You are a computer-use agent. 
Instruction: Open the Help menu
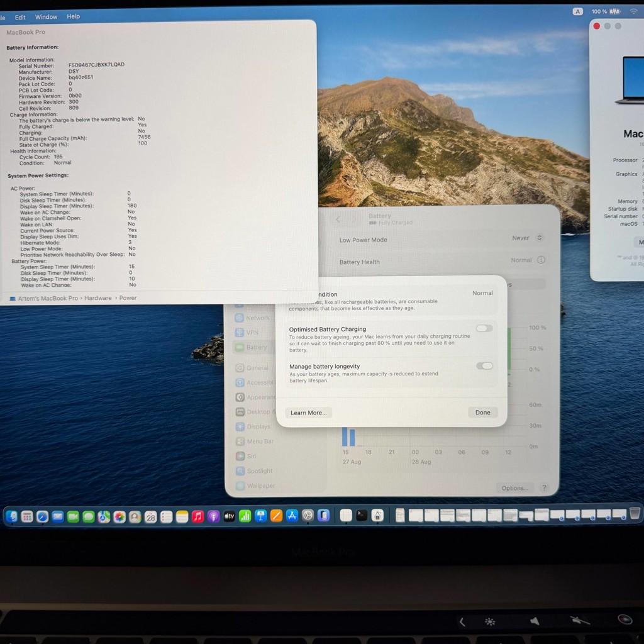pos(73,16)
